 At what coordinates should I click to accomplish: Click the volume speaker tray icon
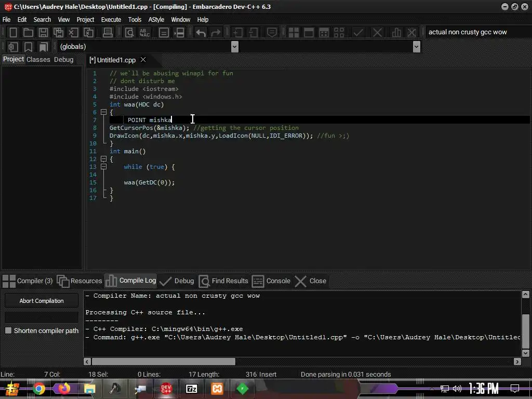457,389
